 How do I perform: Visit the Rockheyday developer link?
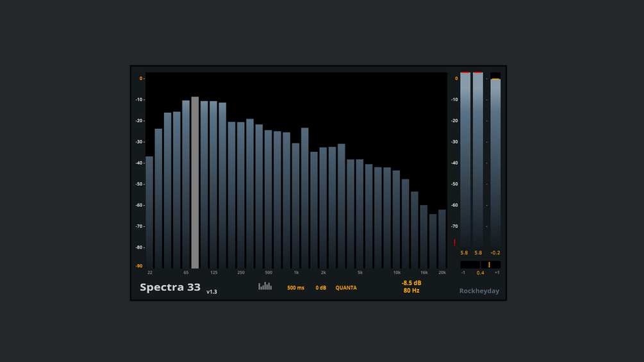coord(479,291)
